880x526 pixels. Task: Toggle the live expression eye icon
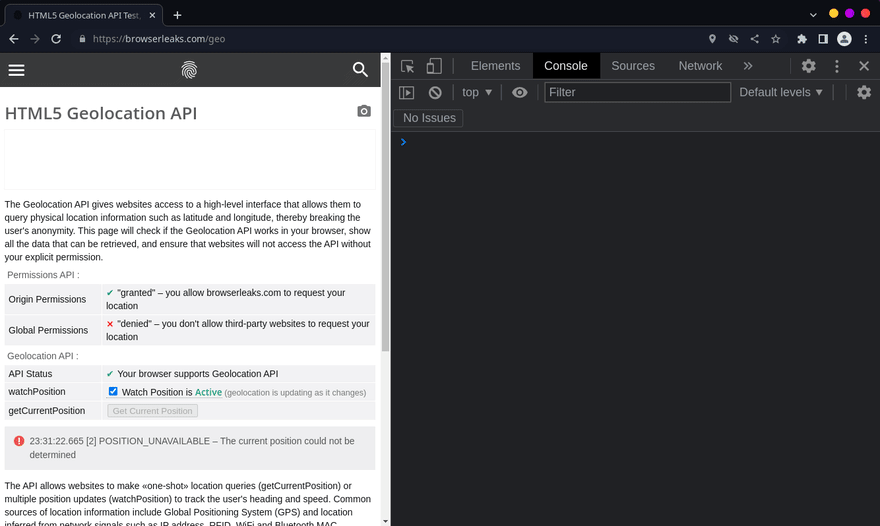[520, 93]
